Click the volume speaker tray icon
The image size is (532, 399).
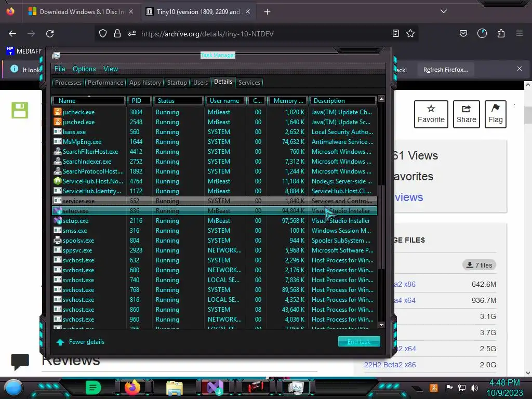click(474, 388)
